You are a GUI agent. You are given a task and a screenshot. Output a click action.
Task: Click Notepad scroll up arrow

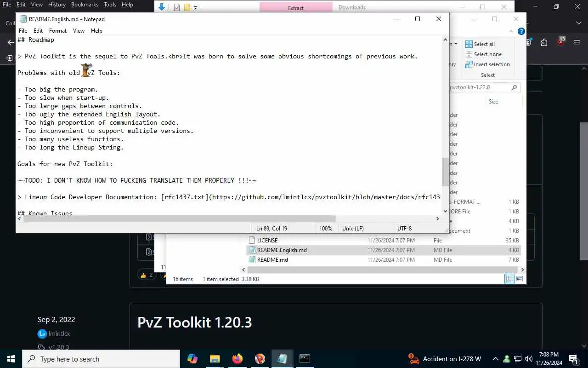(445, 40)
